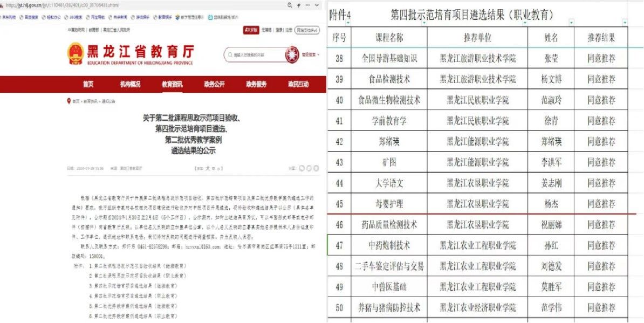Expand the chevron arrow at browser address bar end
644x323 pixels.
pos(317,5)
